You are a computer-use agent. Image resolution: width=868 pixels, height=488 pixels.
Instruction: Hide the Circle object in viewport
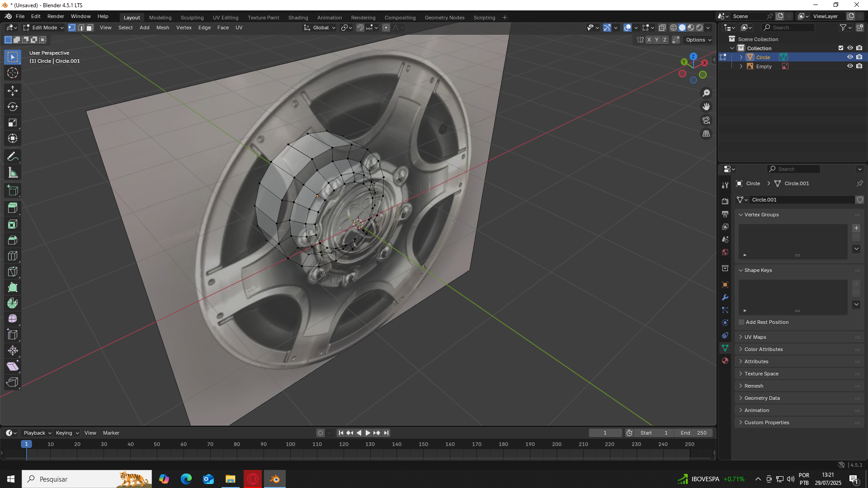(x=850, y=57)
